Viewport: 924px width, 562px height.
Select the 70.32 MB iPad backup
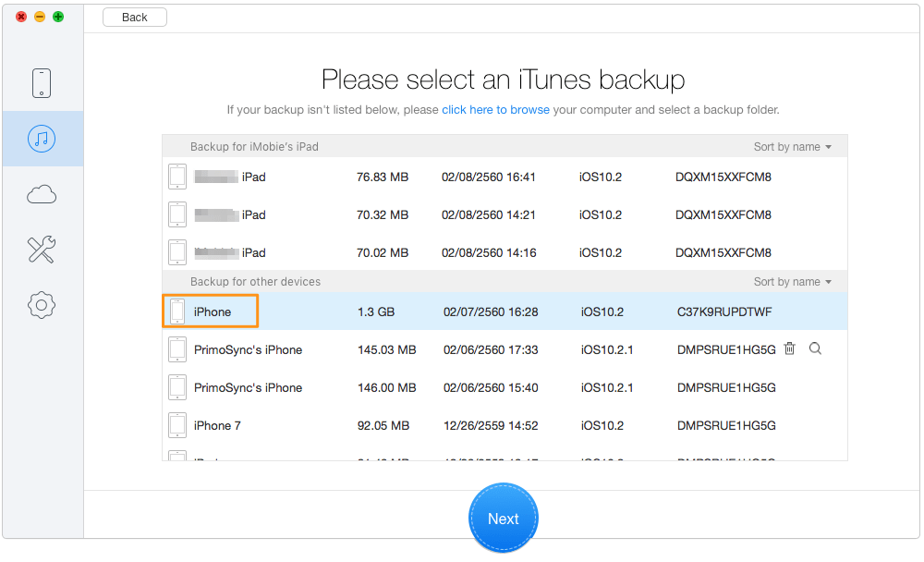pos(462,214)
